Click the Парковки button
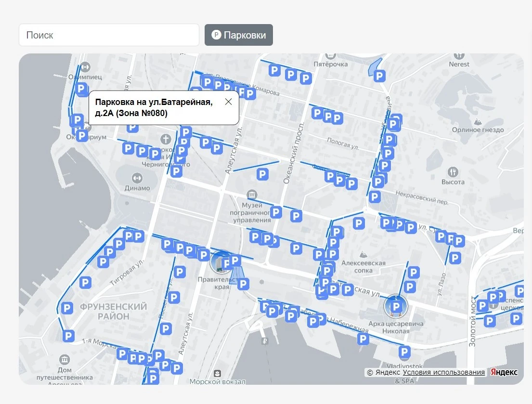Image resolution: width=532 pixels, height=404 pixels. tap(239, 35)
